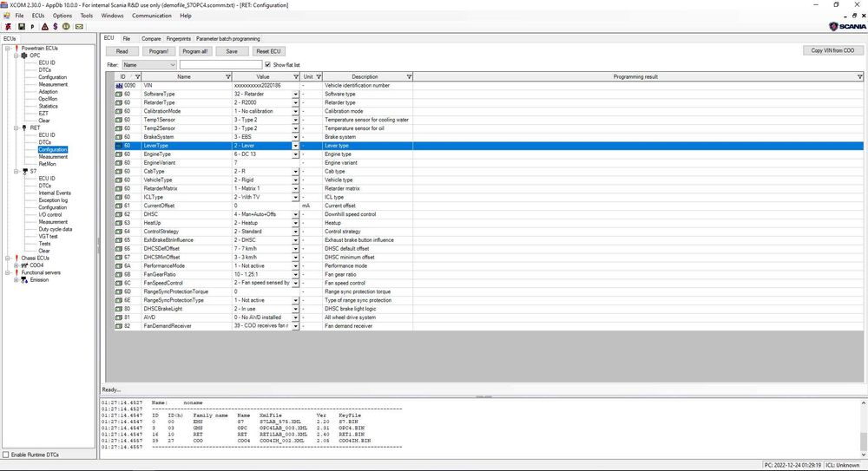Click the purple S toolbar icon
This screenshot has height=471, width=868.
[x=56, y=27]
